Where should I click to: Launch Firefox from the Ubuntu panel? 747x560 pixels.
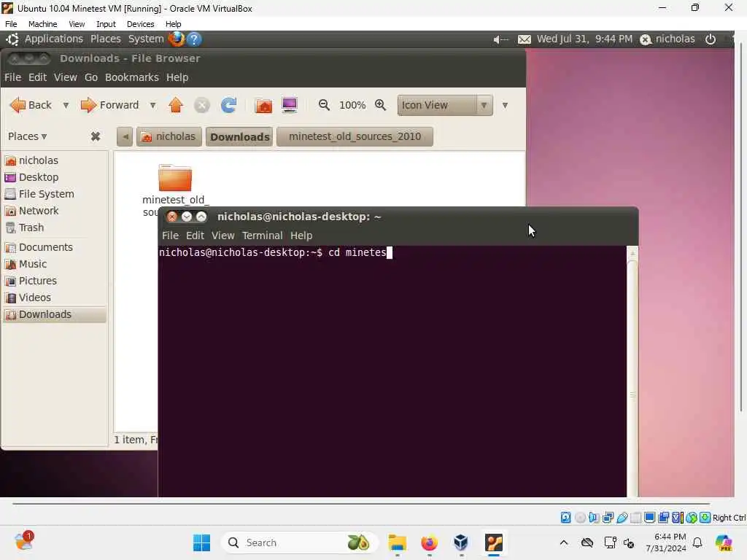pyautogui.click(x=177, y=39)
